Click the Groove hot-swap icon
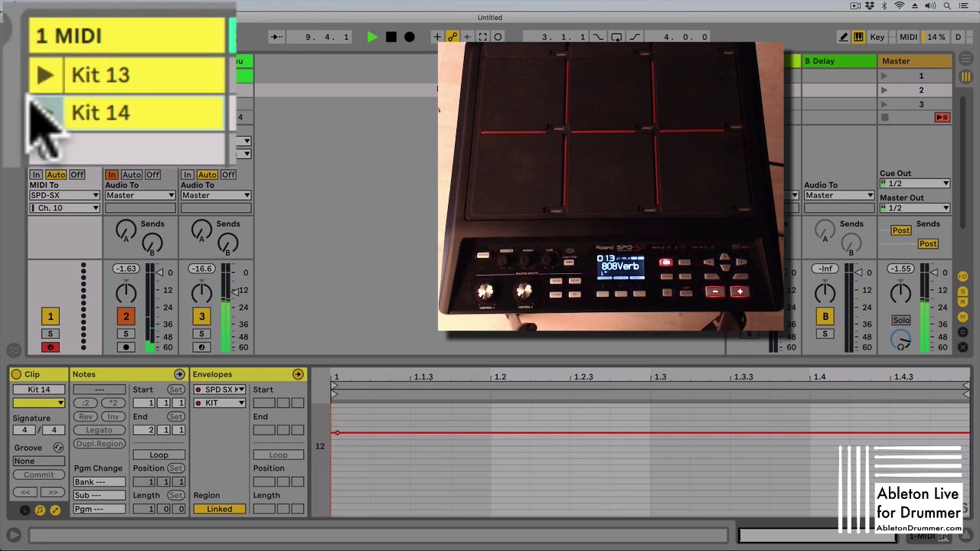 pyautogui.click(x=58, y=448)
